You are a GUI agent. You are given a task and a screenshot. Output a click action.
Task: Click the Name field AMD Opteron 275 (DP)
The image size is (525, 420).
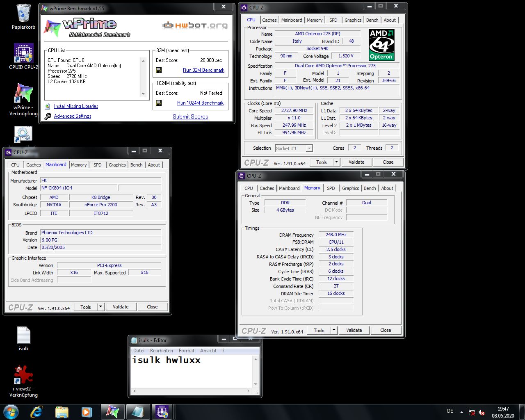(317, 34)
